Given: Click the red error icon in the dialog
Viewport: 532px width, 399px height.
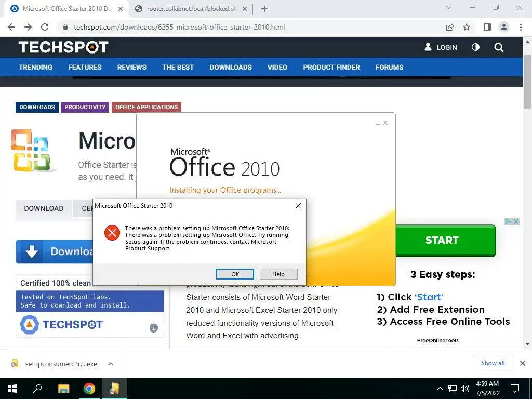Looking at the screenshot, I should [112, 233].
